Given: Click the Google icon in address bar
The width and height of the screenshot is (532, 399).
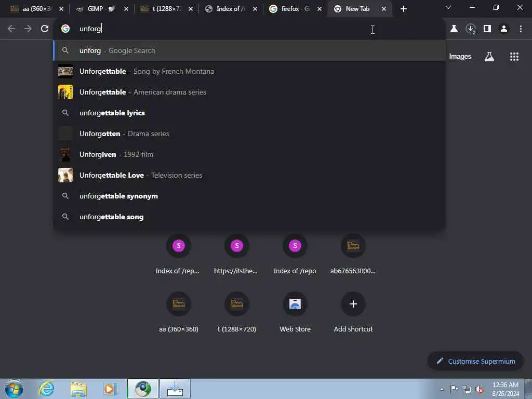Looking at the screenshot, I should (65, 29).
